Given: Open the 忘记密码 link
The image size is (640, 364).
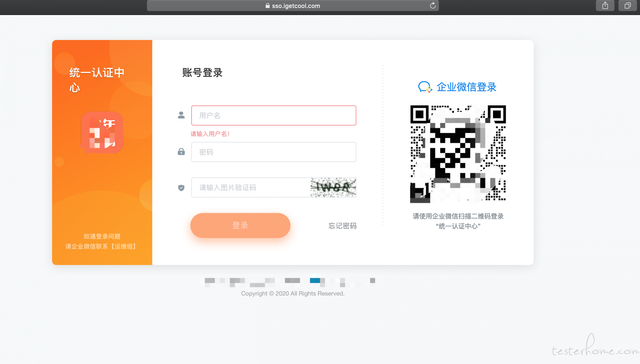Looking at the screenshot, I should coord(342,226).
